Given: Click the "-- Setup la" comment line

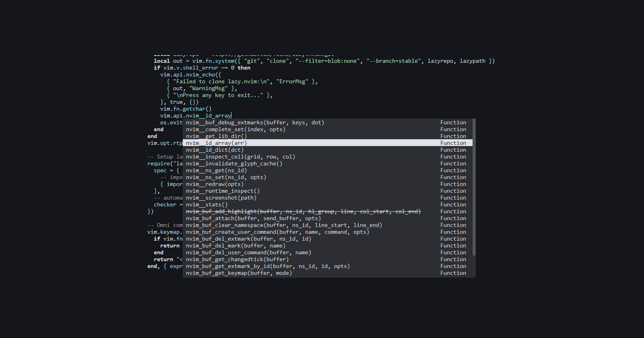Looking at the screenshot, I should [x=165, y=157].
